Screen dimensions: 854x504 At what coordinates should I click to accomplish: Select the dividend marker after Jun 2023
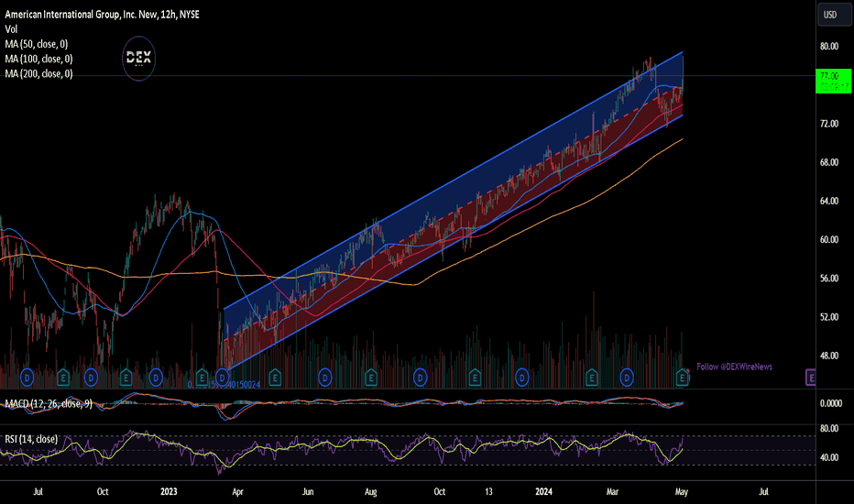pos(325,377)
